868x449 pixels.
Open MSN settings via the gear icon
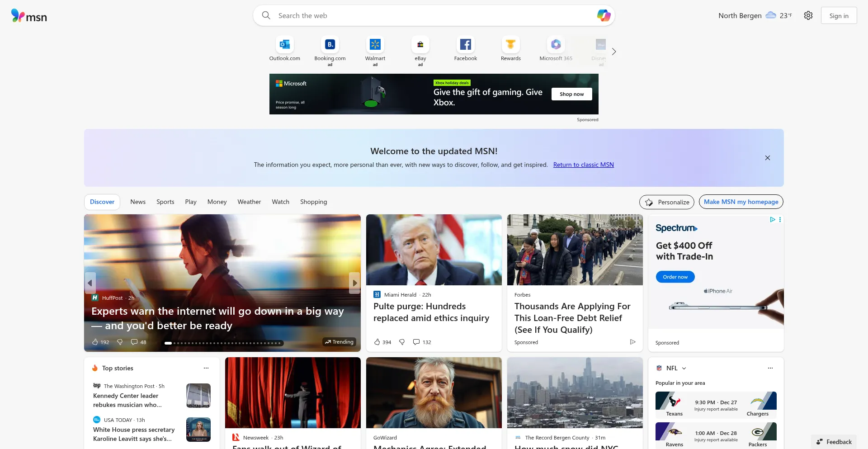coord(808,15)
